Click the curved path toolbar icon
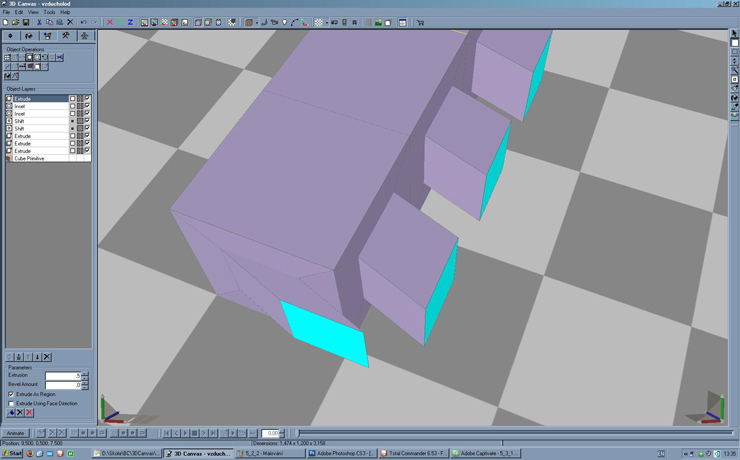The height and width of the screenshot is (460, 740). 294,22
